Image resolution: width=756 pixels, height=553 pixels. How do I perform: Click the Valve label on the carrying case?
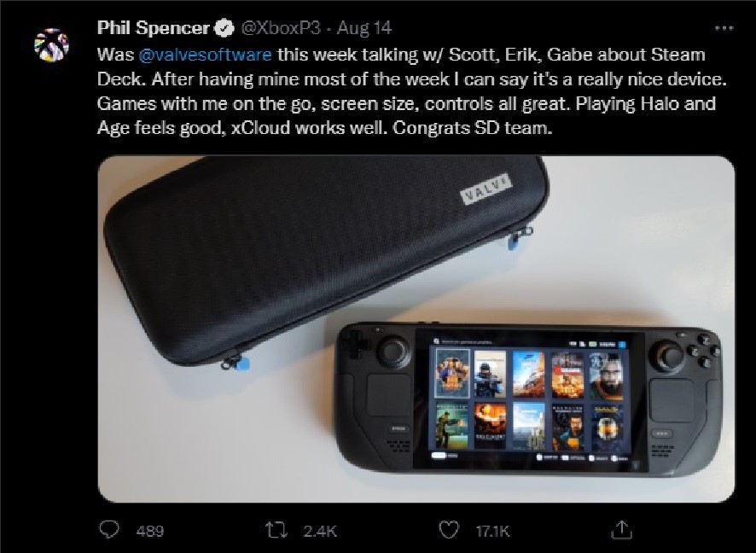(485, 189)
